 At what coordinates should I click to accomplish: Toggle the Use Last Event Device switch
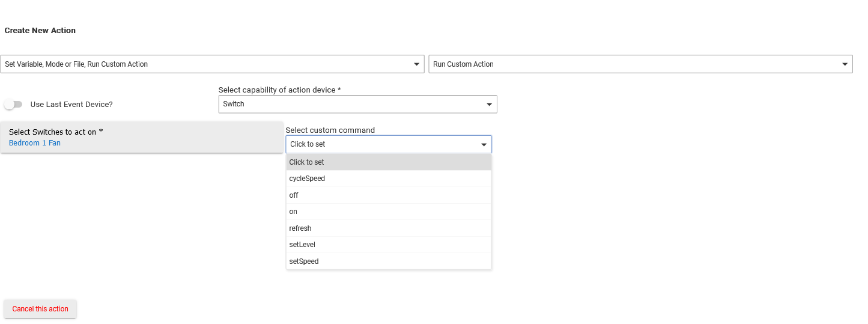pyautogui.click(x=13, y=105)
